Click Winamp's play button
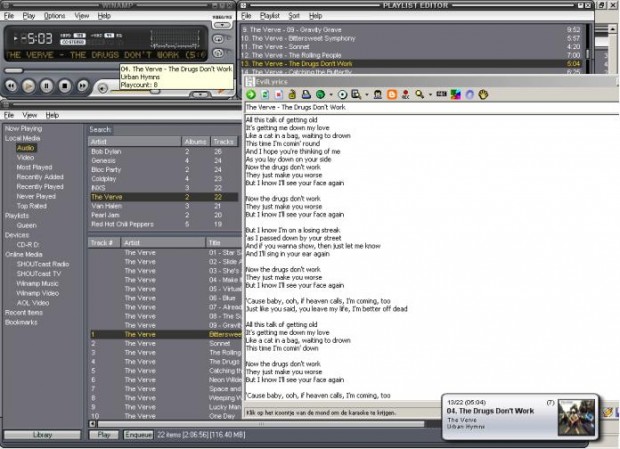 pos(28,86)
